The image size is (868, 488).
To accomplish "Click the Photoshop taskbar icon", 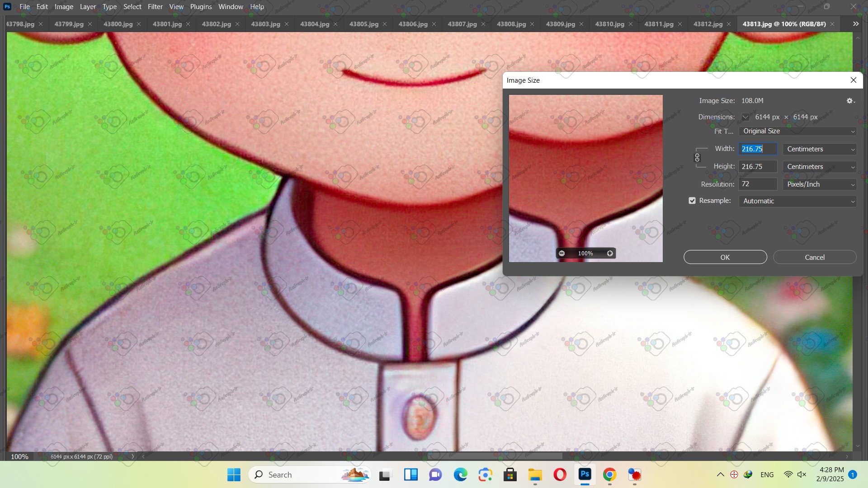I will 585,474.
